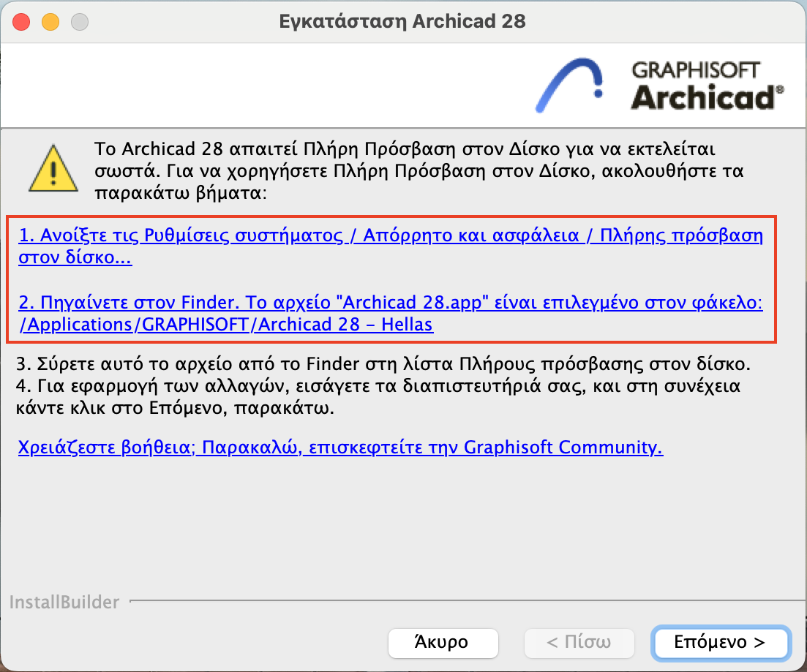The width and height of the screenshot is (807, 672).
Task: Open the Finder link showing Archicad 28.app
Action: tap(390, 313)
